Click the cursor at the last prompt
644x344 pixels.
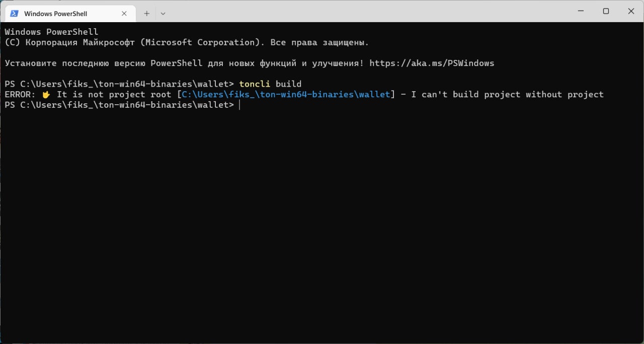click(x=239, y=105)
